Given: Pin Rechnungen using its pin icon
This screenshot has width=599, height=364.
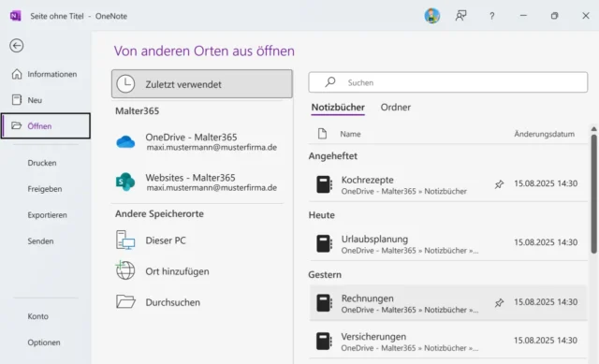Looking at the screenshot, I should tap(499, 303).
